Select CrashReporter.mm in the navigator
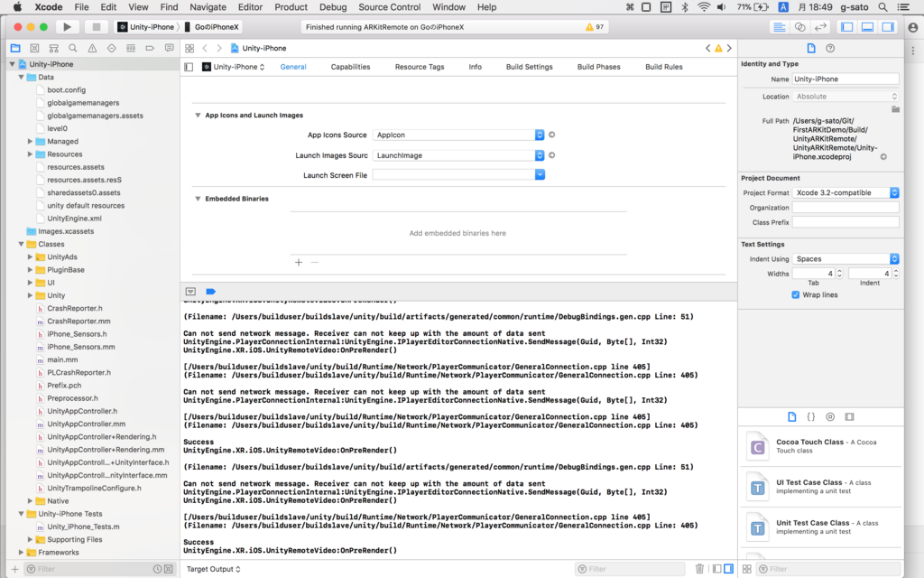The image size is (924, 578). click(x=79, y=322)
